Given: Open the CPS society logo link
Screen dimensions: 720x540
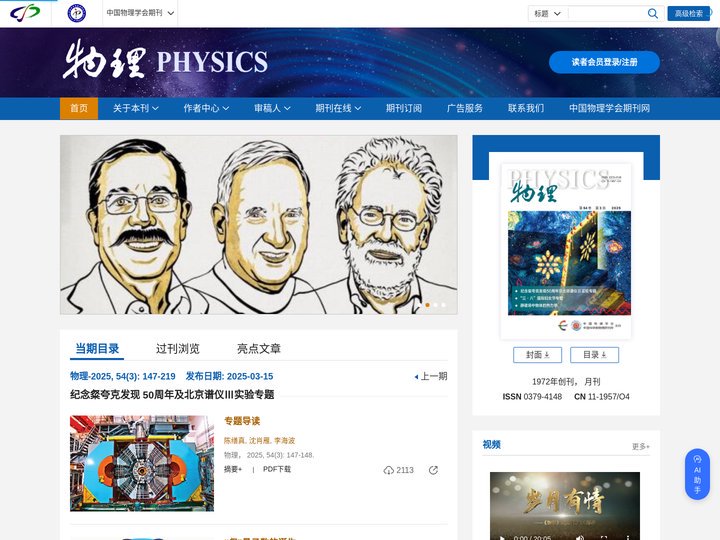Looking at the screenshot, I should point(25,13).
